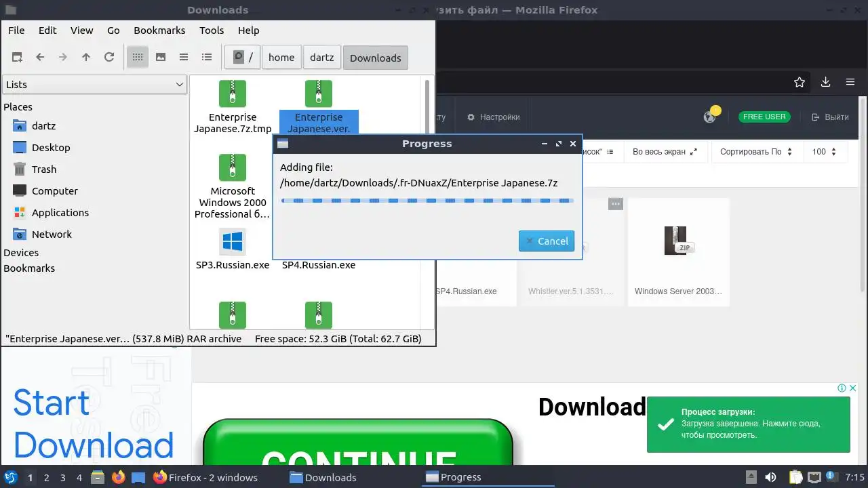Viewport: 868px width, 488px height.
Task: Click the Progress dialog progress bar
Action: (427, 201)
